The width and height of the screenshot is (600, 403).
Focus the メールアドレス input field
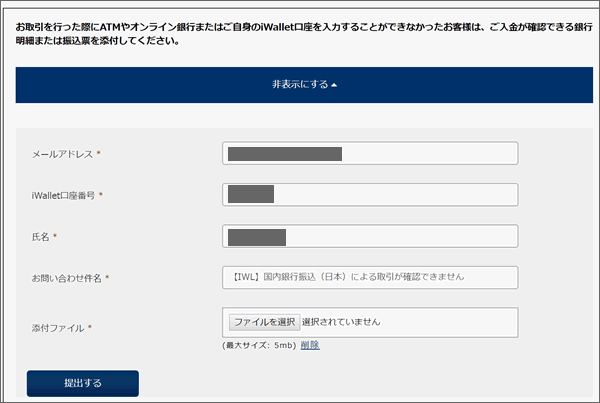pos(370,153)
